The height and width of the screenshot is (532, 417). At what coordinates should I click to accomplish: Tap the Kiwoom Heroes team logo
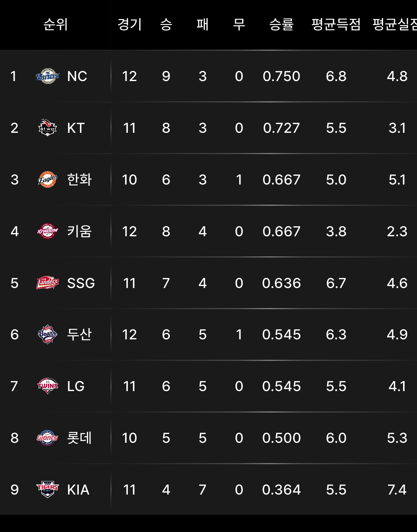(x=47, y=231)
